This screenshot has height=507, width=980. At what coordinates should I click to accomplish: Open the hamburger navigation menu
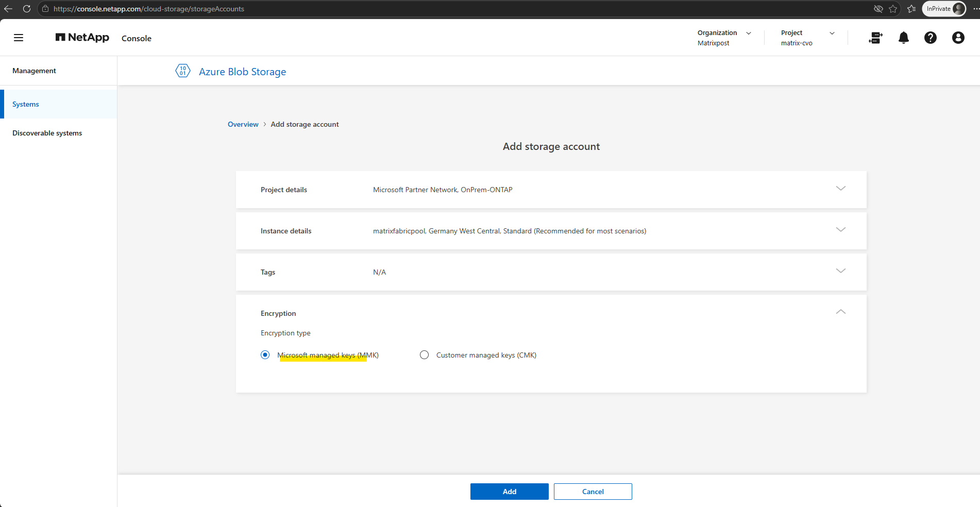19,38
